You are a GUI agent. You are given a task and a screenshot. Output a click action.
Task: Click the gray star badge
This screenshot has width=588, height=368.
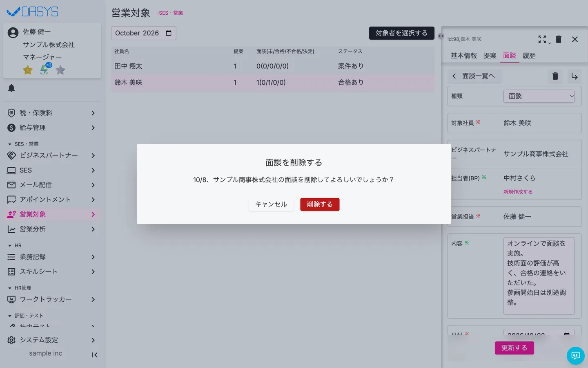coord(60,70)
